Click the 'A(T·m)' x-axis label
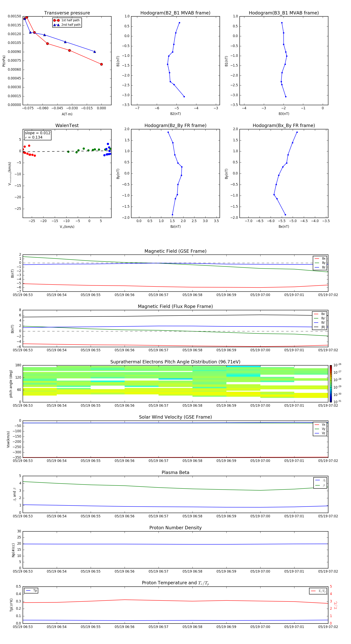The height and width of the screenshot is (644, 351). (67, 114)
